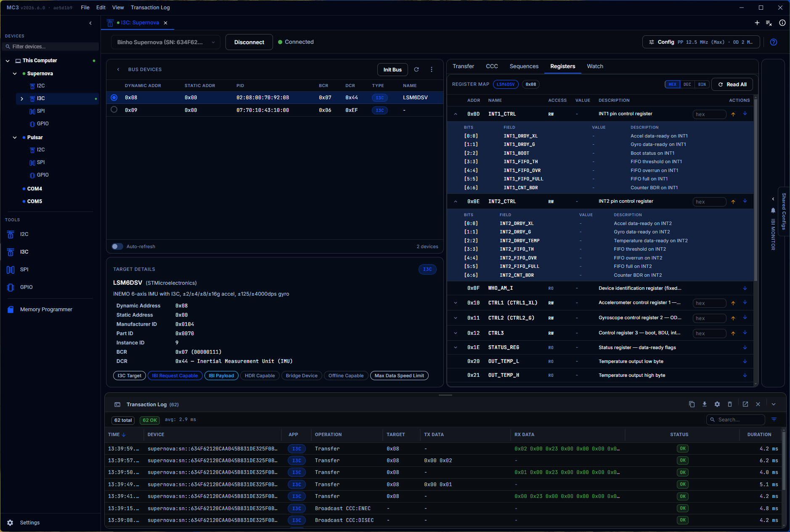This screenshot has height=532, width=790.
Task: Collapse the devices sidebar chevron
Action: (90, 23)
